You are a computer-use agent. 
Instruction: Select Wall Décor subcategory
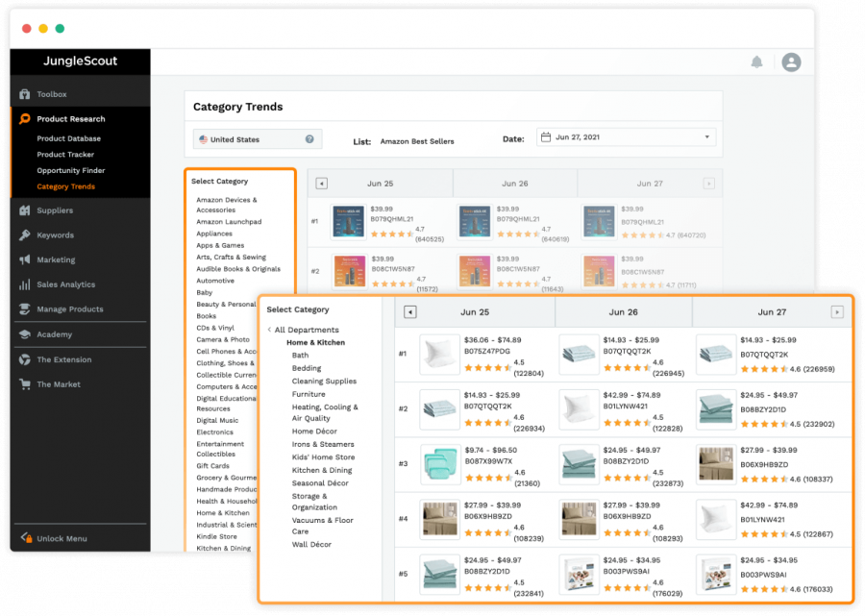pos(311,545)
